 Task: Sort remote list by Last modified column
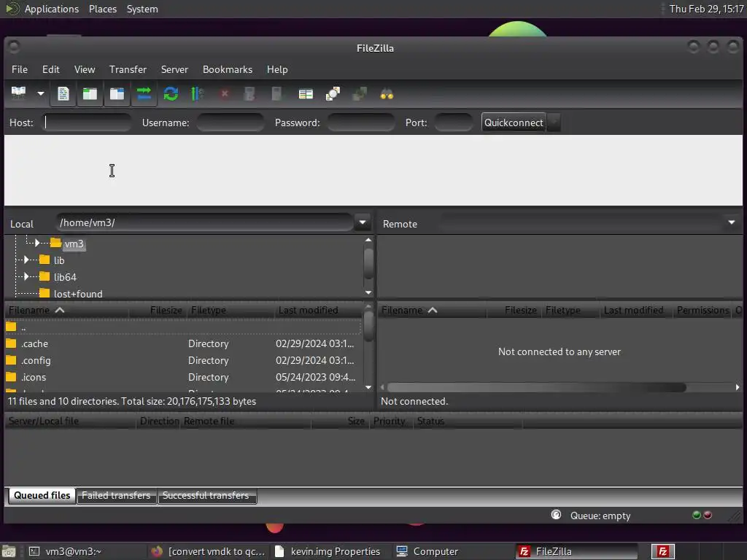coord(635,311)
